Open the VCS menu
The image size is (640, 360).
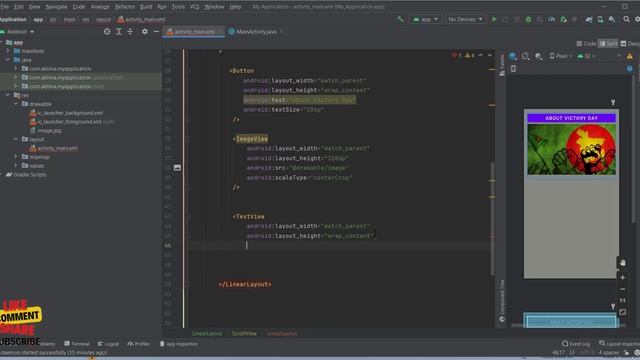click(x=194, y=7)
